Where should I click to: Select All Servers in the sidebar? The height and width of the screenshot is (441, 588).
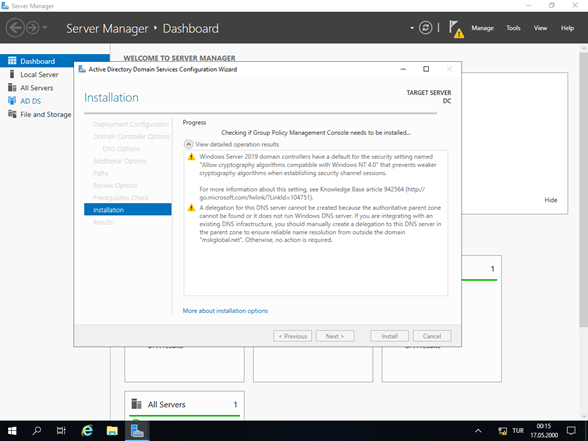point(37,88)
